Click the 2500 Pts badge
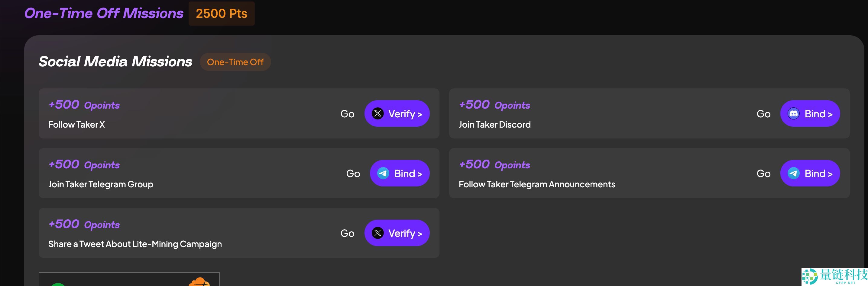The image size is (868, 286). [x=221, y=14]
